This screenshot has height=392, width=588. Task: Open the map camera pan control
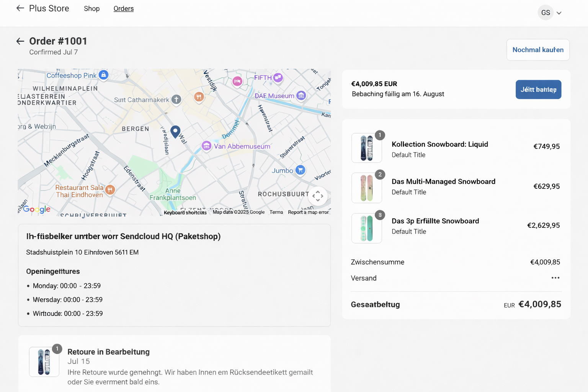tap(318, 196)
